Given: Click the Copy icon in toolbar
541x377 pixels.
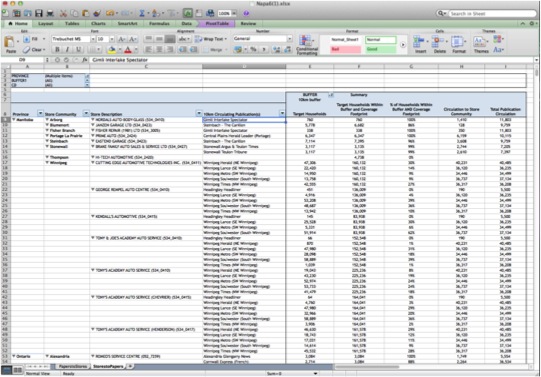Looking at the screenshot, I should [74, 13].
